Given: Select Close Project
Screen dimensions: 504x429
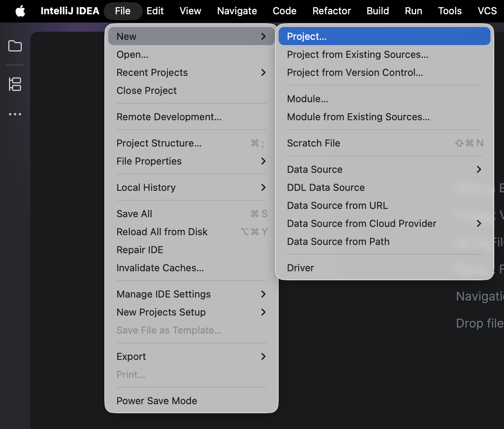Looking at the screenshot, I should pyautogui.click(x=146, y=91).
